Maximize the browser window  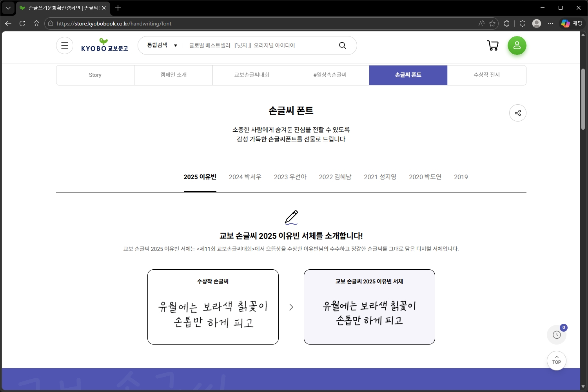pos(561,8)
